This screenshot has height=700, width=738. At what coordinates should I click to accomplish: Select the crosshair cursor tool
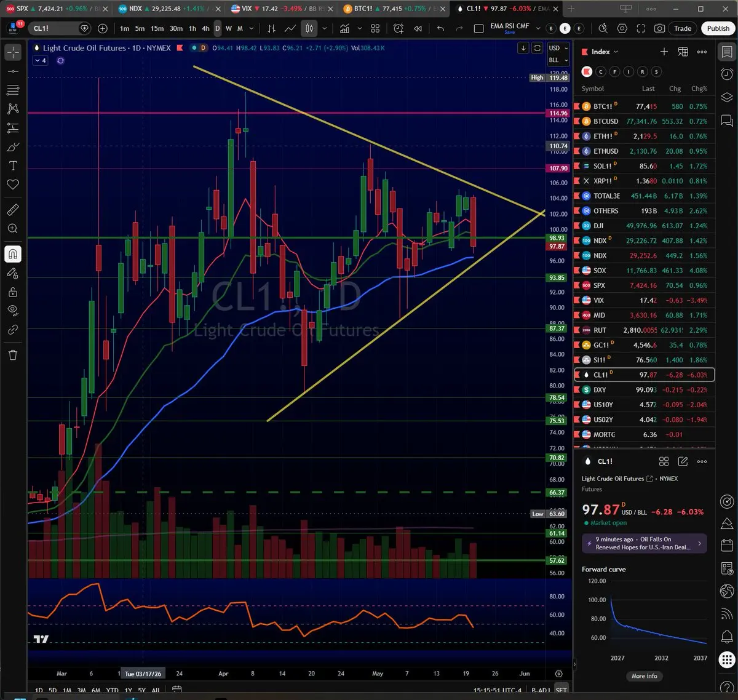(13, 52)
